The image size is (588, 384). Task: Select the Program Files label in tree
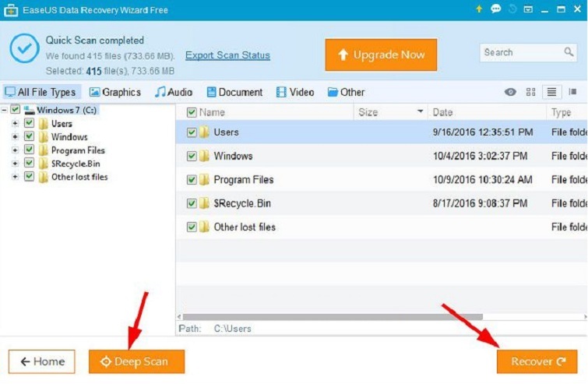coord(78,150)
